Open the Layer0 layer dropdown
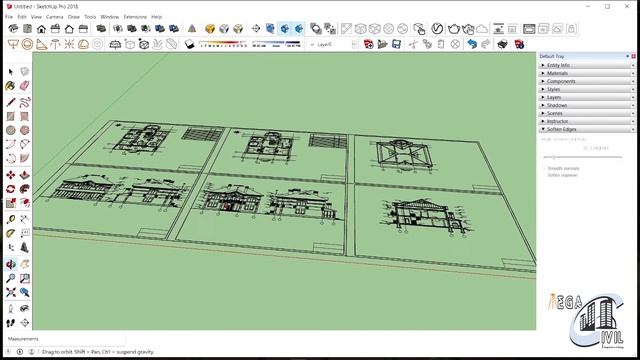Image resolution: width=640 pixels, height=360 pixels. 354,44
